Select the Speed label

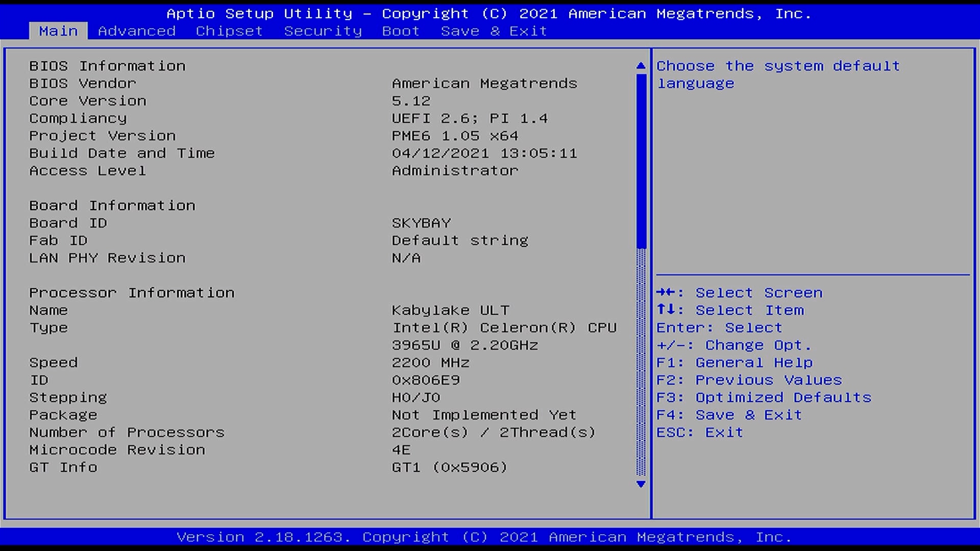pos(53,363)
